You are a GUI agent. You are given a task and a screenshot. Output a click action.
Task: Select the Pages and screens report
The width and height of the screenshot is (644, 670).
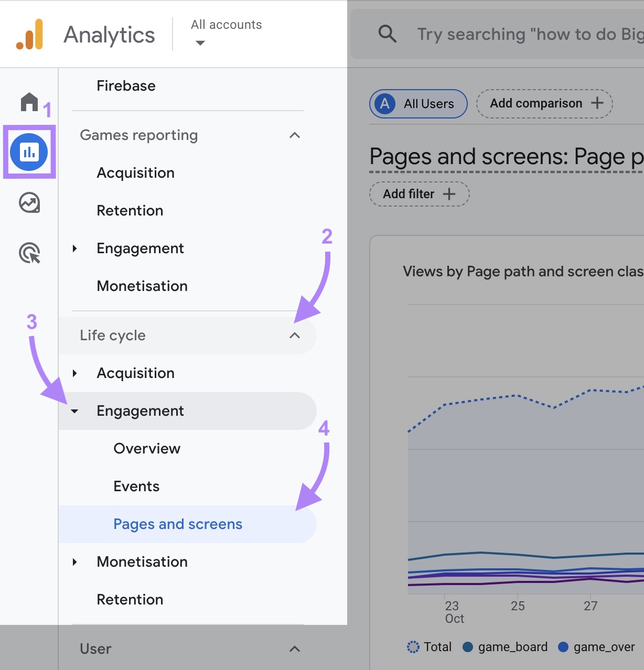click(x=178, y=524)
